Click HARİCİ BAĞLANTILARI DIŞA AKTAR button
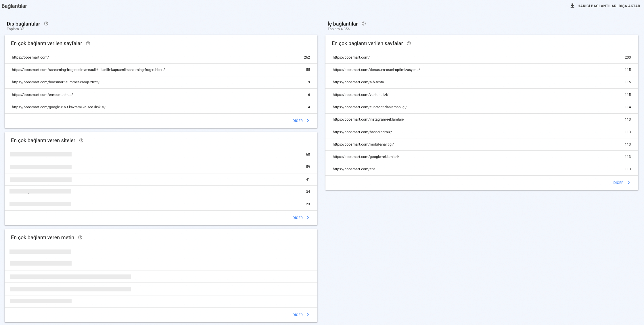The height and width of the screenshot is (325, 644). coord(605,6)
